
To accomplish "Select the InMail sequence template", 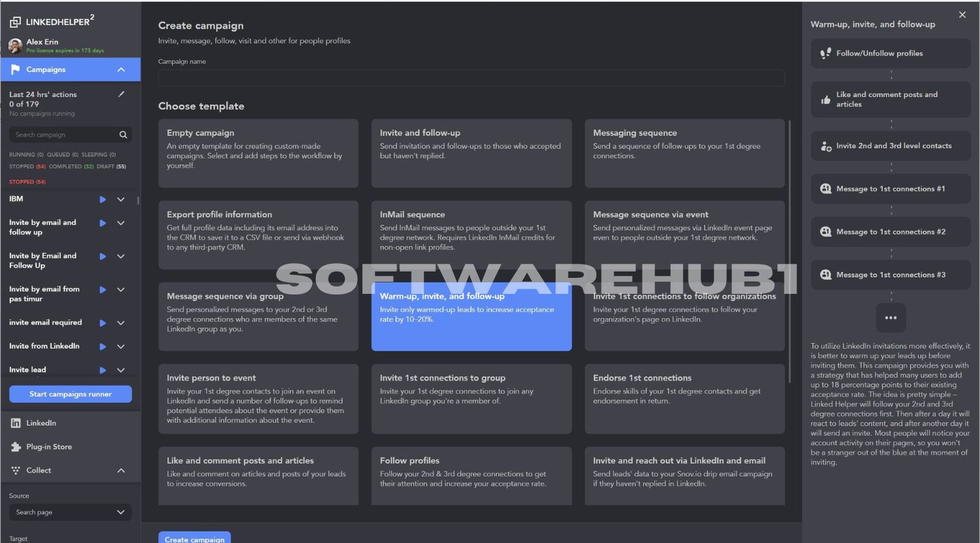I will point(471,235).
